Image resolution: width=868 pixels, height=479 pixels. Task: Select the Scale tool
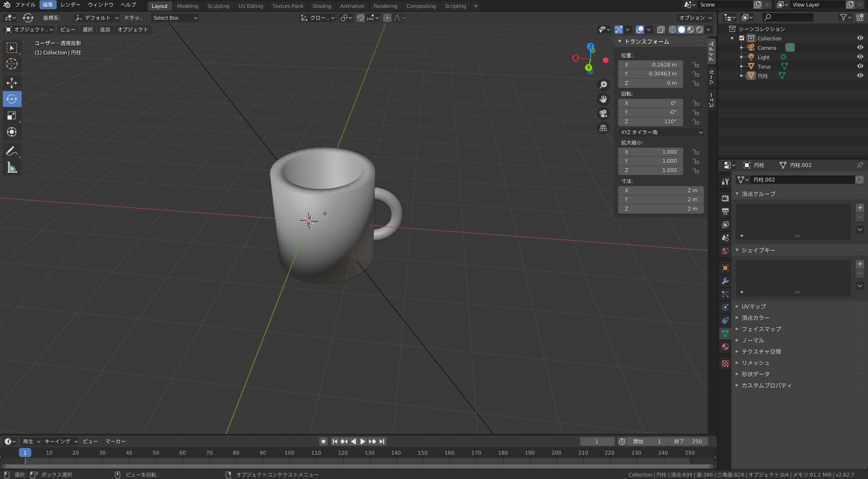(x=12, y=115)
